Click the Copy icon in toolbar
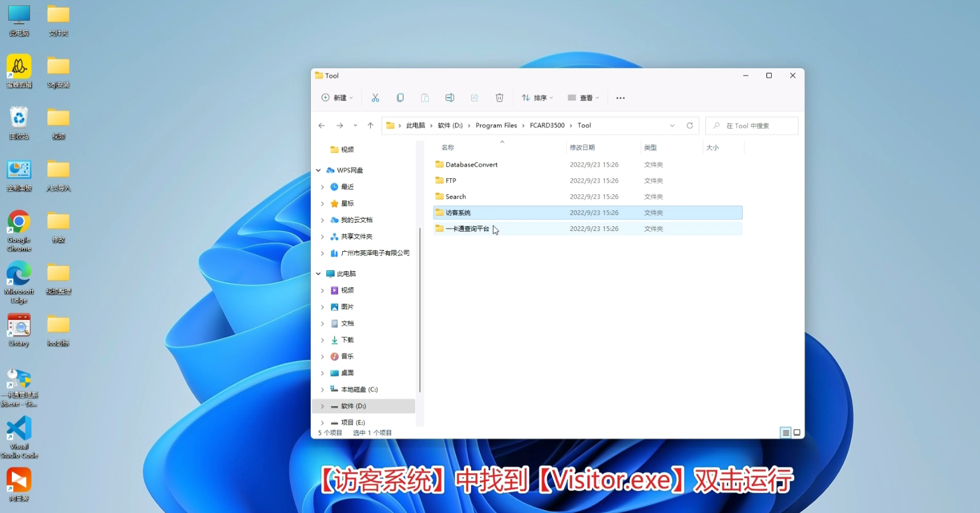This screenshot has width=980, height=513. coord(400,98)
